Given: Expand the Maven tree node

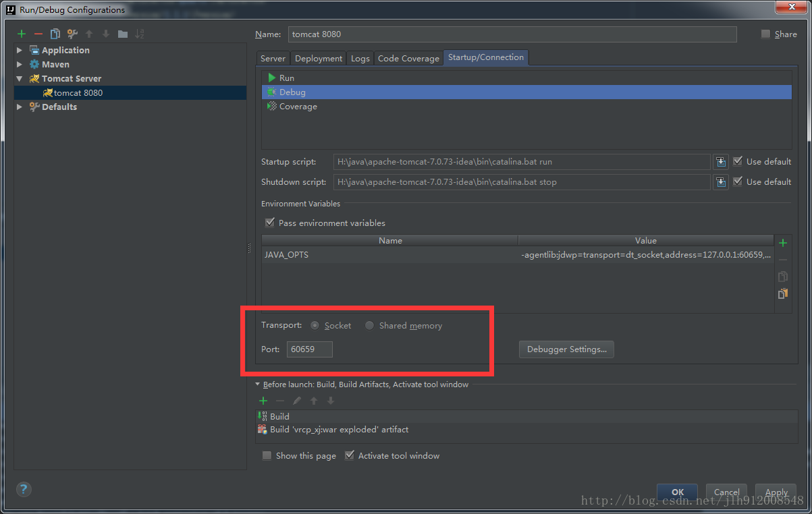Looking at the screenshot, I should pyautogui.click(x=20, y=65).
